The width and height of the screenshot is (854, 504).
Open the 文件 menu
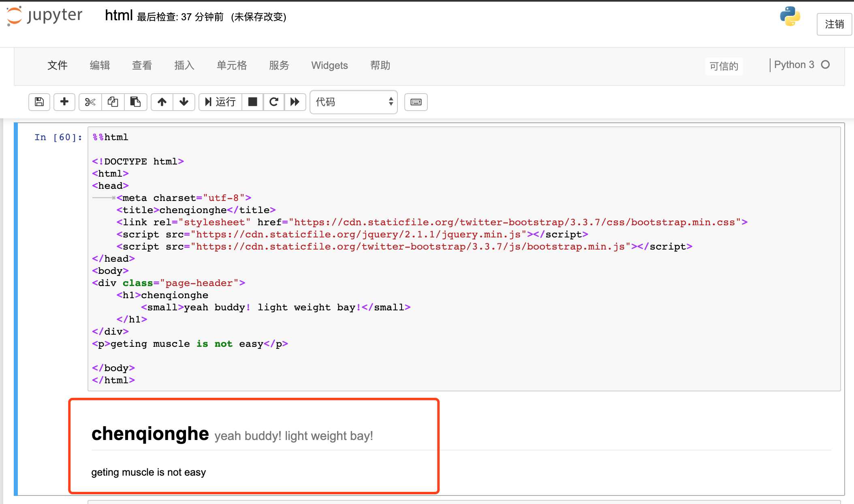57,65
